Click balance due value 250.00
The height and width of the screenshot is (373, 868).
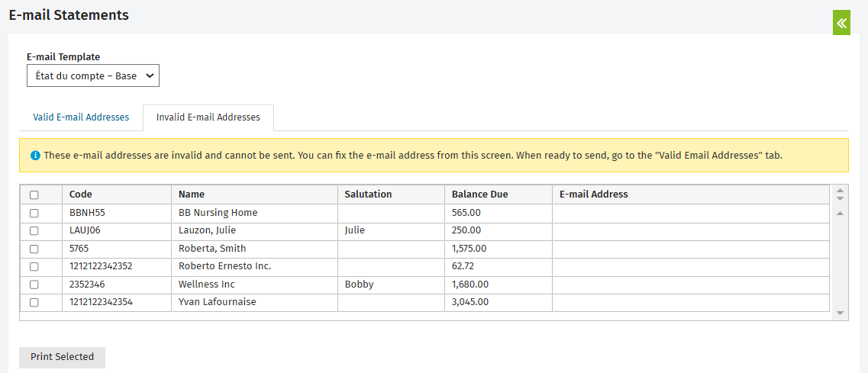click(x=466, y=230)
